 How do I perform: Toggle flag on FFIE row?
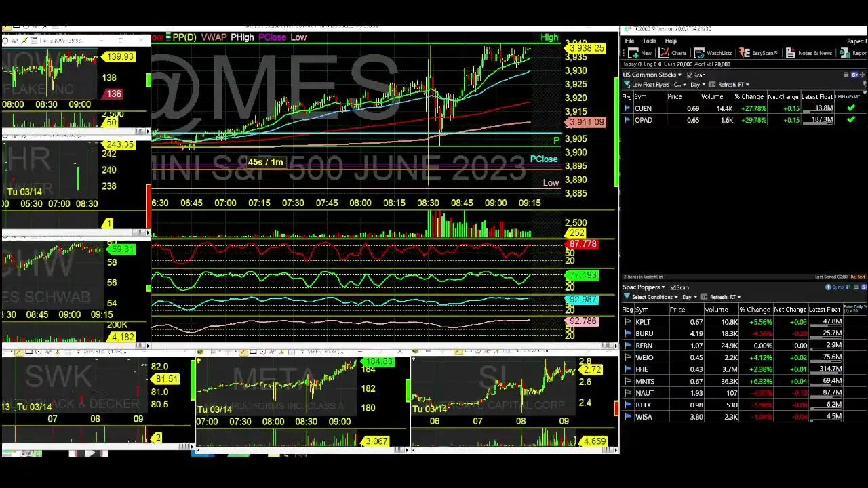[x=628, y=369]
